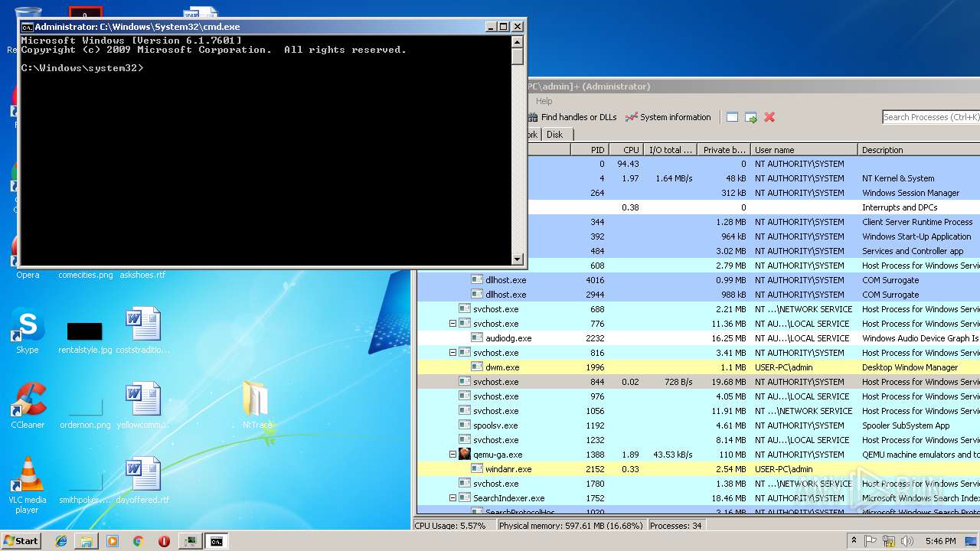The height and width of the screenshot is (551, 980).
Task: Sort by Private bytes column header
Action: [724, 150]
